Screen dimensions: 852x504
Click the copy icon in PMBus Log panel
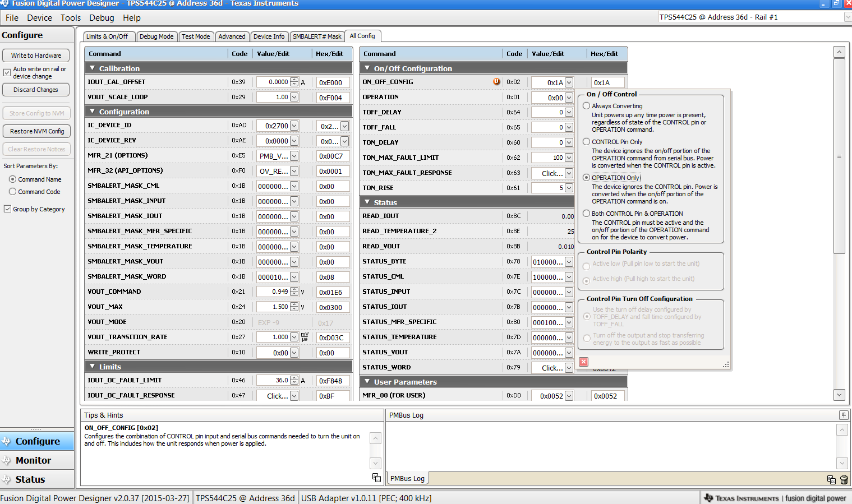click(831, 480)
